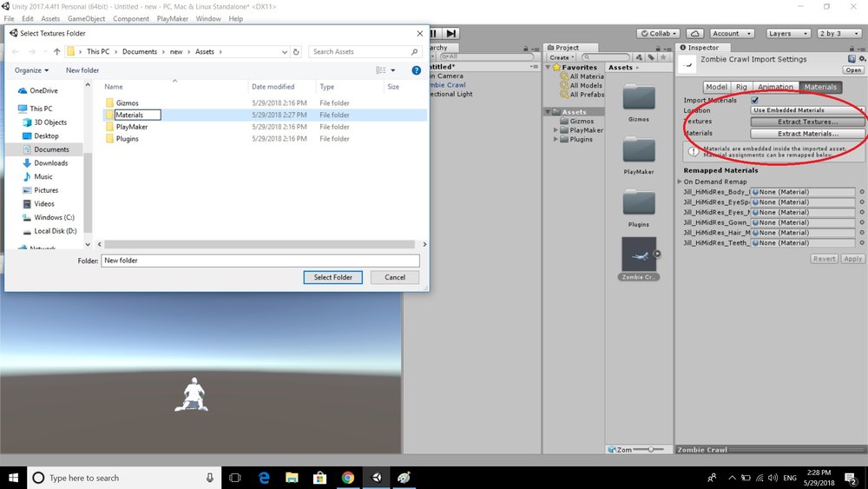Image resolution: width=868 pixels, height=489 pixels.
Task: Click the Open button in Inspector
Action: pos(853,70)
